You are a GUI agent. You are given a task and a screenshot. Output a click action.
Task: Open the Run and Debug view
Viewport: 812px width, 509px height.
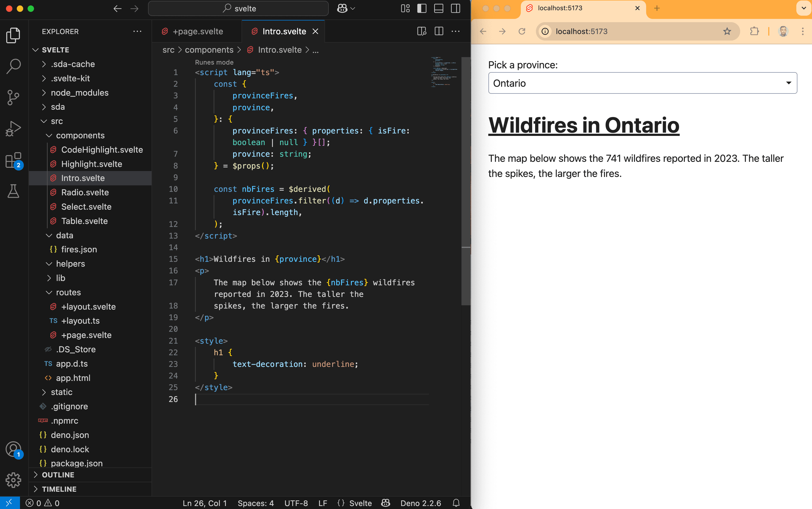(14, 129)
